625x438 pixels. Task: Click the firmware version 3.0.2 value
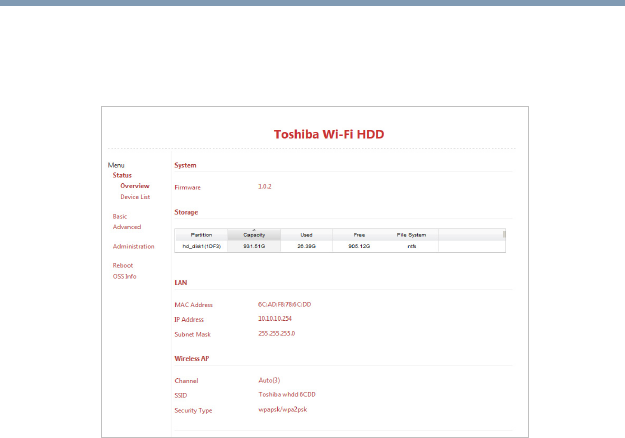265,187
